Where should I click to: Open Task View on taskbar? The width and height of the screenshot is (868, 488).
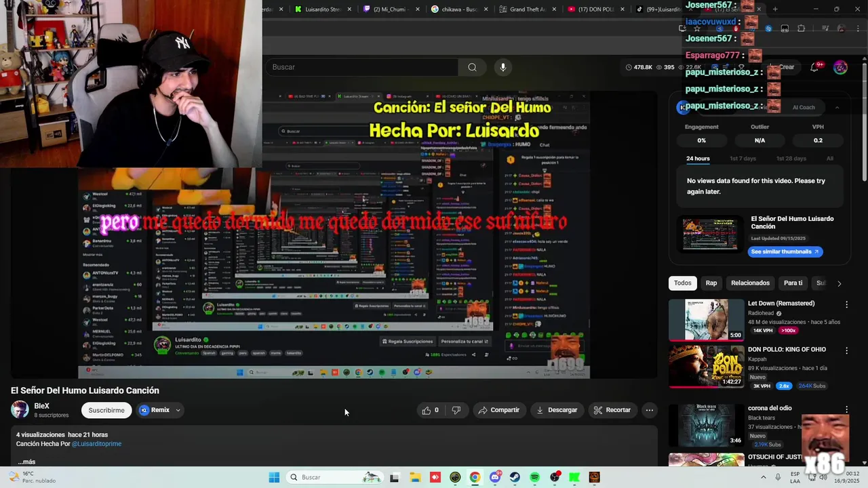[395, 477]
